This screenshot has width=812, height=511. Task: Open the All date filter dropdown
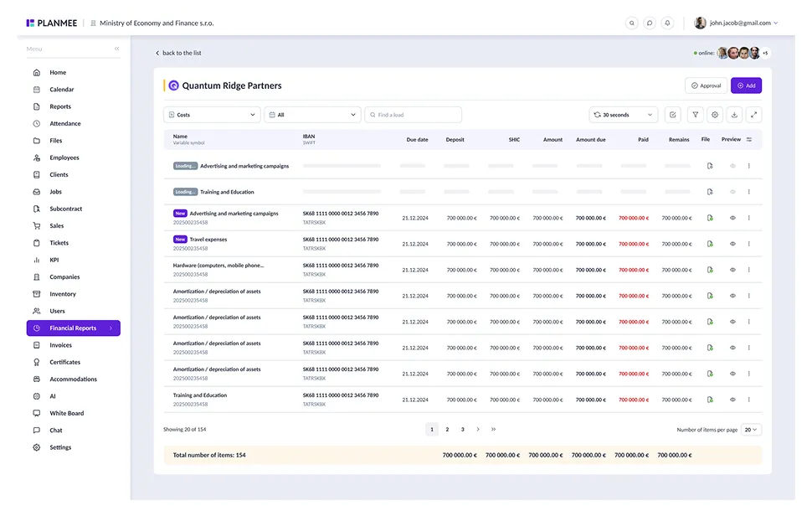[312, 115]
